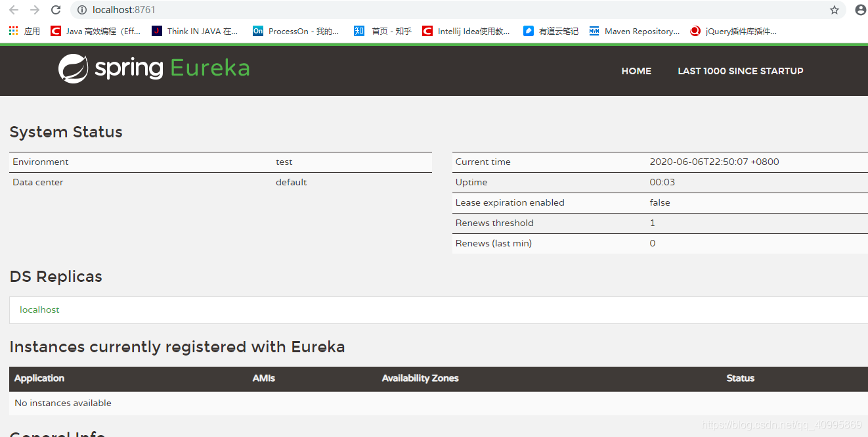Click the browser back arrow

coord(14,10)
